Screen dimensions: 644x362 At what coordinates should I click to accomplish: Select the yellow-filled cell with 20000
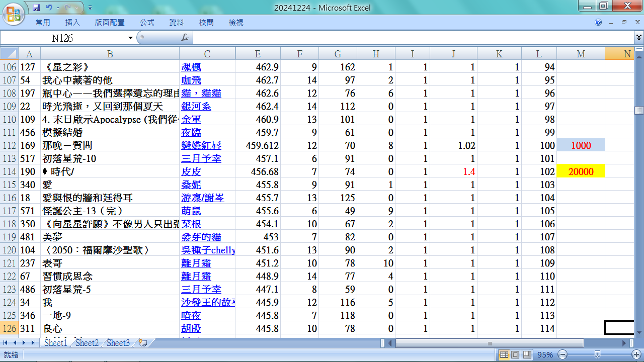[581, 171]
